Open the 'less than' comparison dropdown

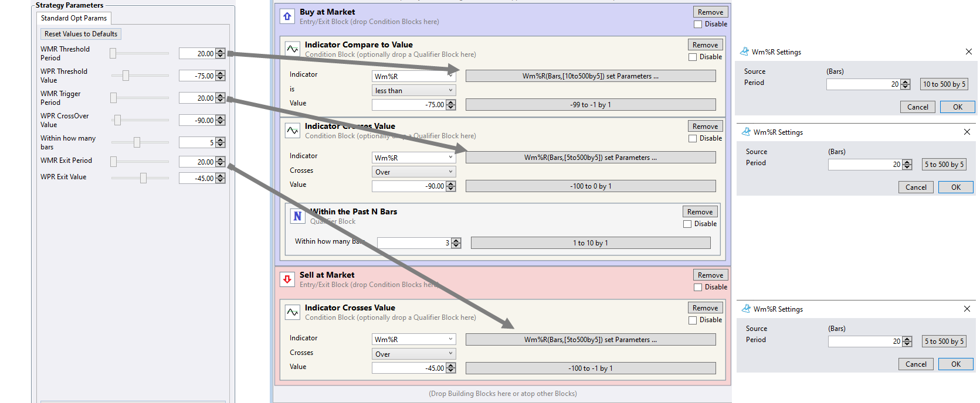coord(414,90)
